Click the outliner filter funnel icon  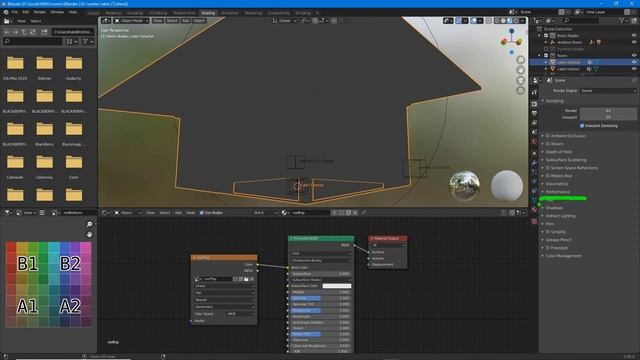click(x=621, y=20)
